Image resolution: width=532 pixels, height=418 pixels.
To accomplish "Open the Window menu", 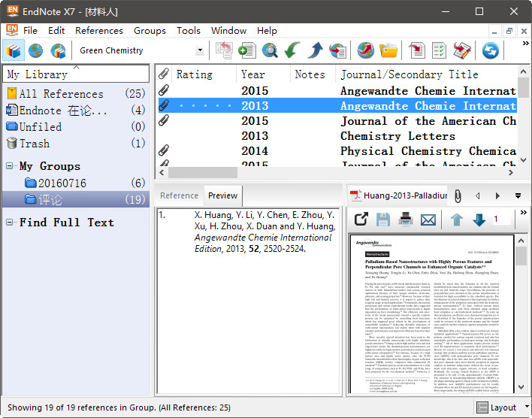I will [x=228, y=31].
